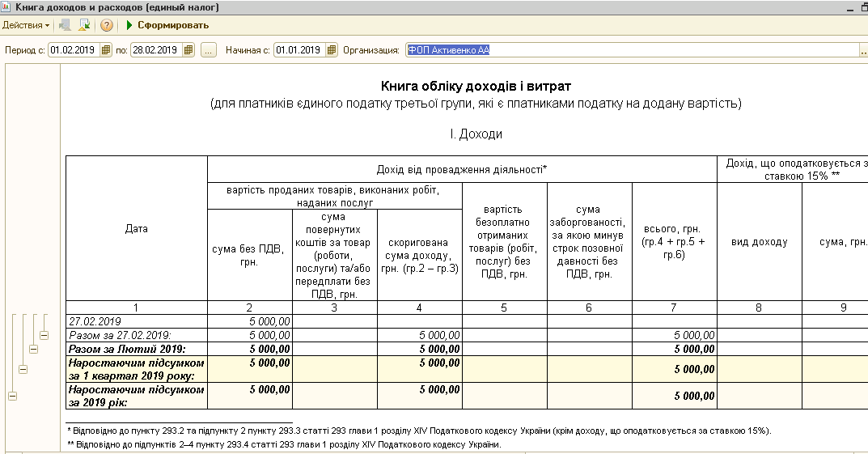Click the heading Книга обліку доходів і витрат
The height and width of the screenshot is (454, 868).
coord(476,87)
